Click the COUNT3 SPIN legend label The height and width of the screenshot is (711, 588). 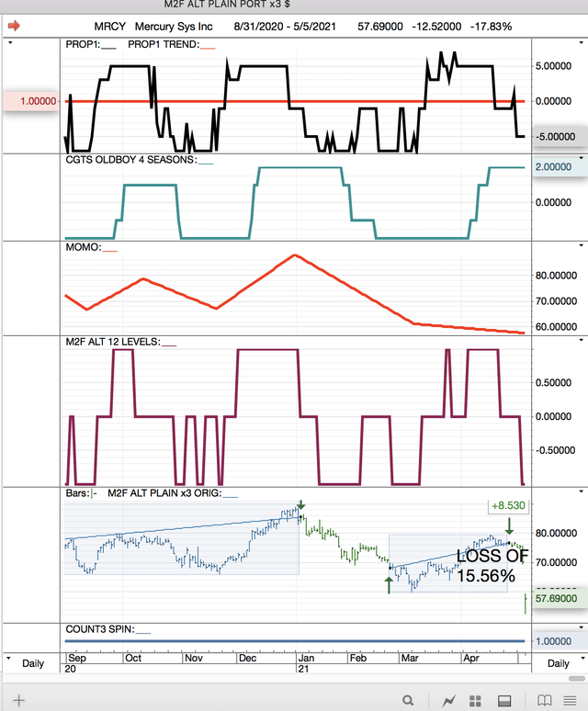tap(100, 629)
